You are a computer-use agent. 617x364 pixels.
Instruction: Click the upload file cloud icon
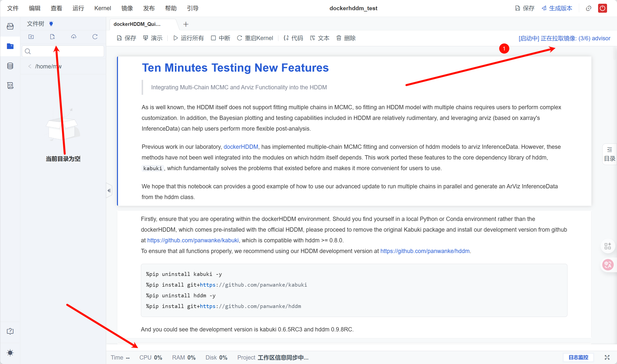(74, 37)
